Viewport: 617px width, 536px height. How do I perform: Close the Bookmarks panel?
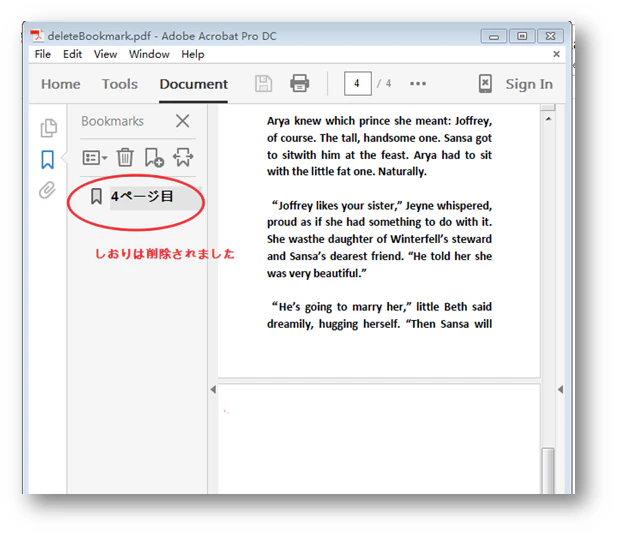(x=182, y=121)
